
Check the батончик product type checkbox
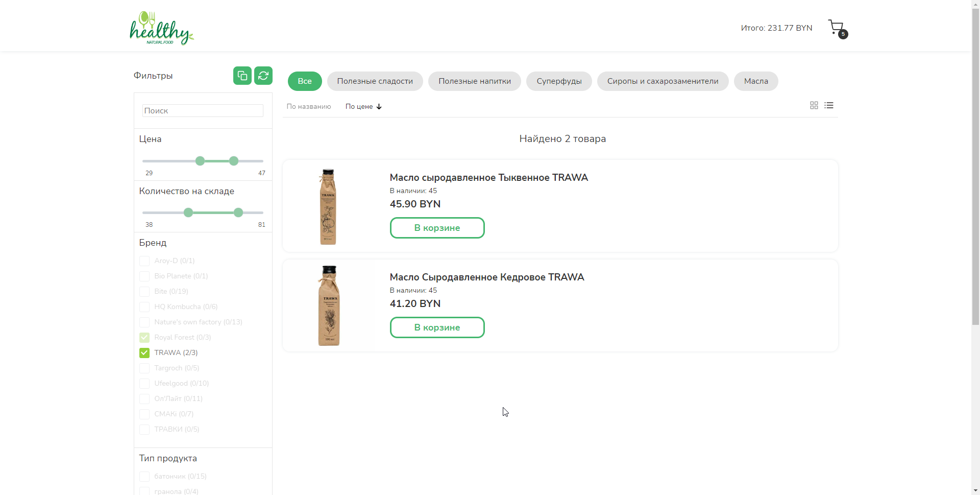click(144, 477)
